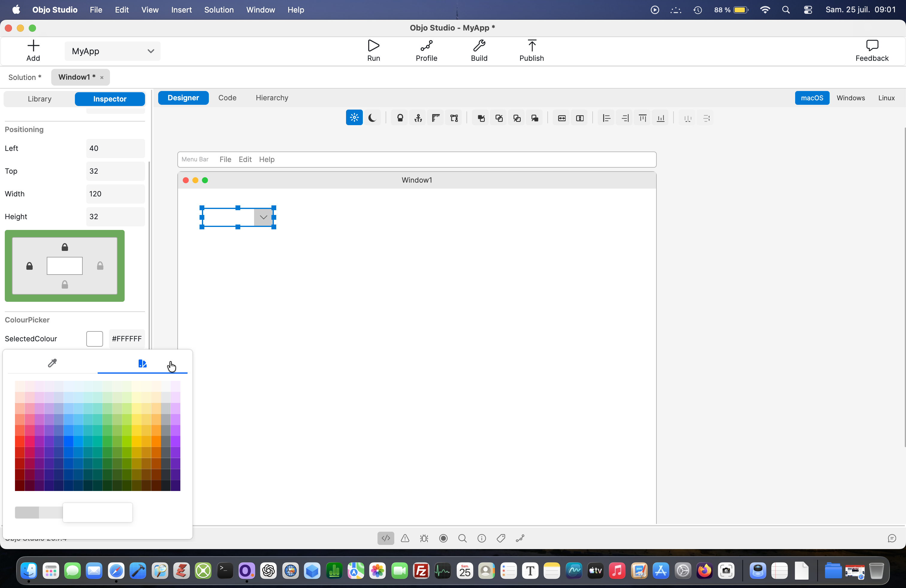Viewport: 906px width, 588px height.
Task: Show warnings panel with triangle icon
Action: pyautogui.click(x=405, y=538)
